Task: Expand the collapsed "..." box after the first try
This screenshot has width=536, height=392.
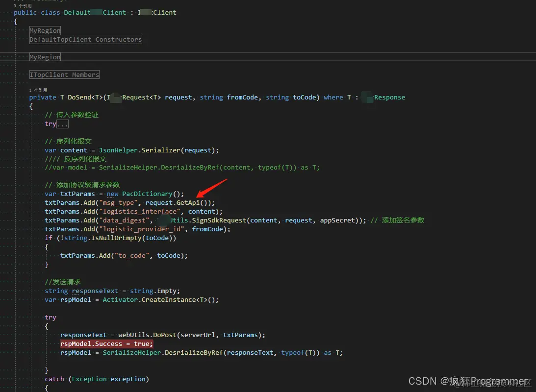Action: pyautogui.click(x=63, y=124)
